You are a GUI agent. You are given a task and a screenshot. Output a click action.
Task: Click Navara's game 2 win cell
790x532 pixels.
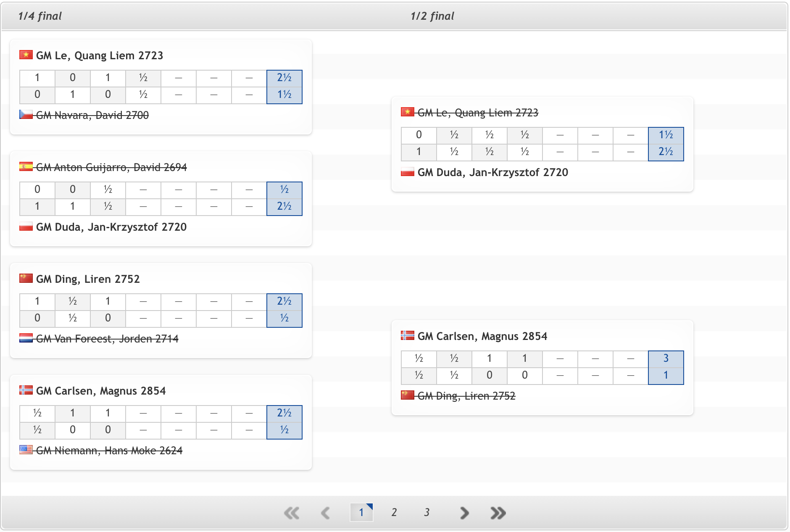[73, 95]
